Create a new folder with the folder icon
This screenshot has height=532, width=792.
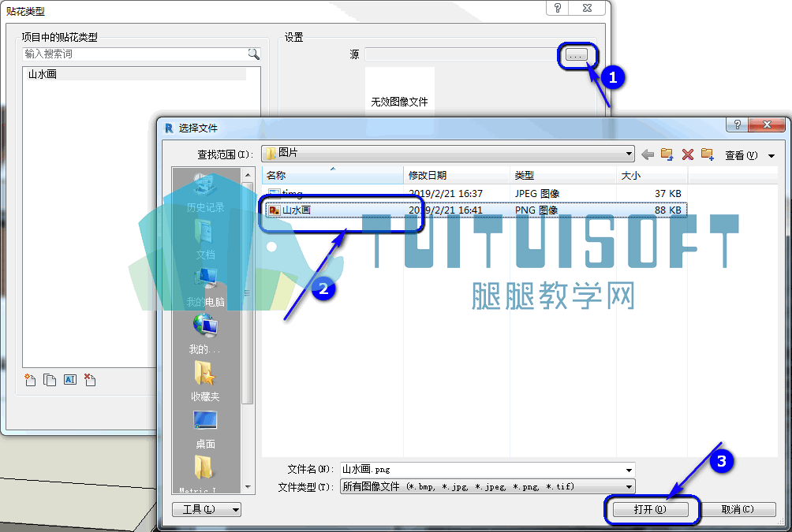tap(707, 154)
